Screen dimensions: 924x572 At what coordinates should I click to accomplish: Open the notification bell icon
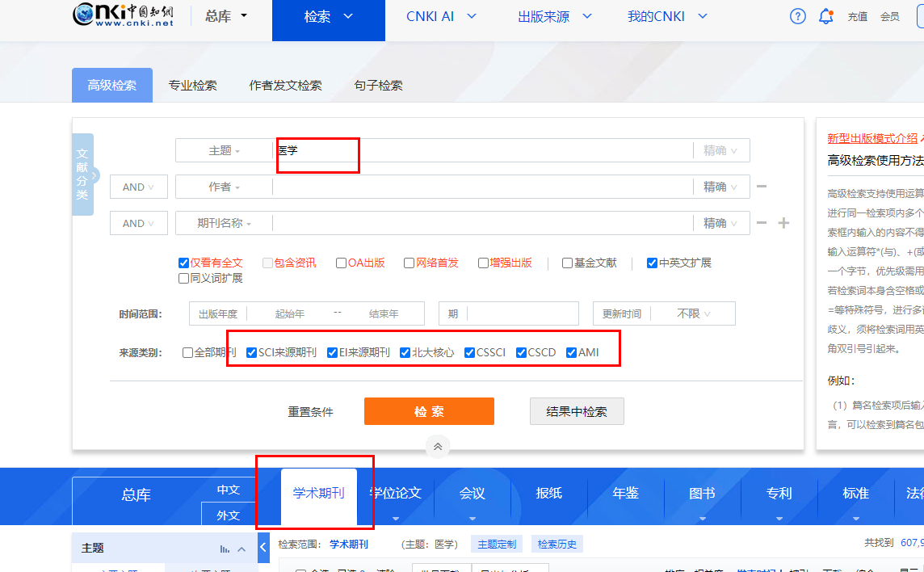(825, 15)
